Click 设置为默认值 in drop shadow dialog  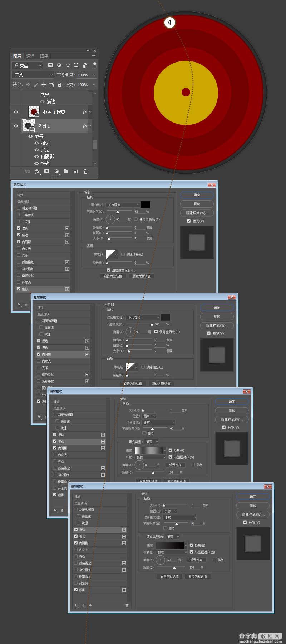coord(113,276)
